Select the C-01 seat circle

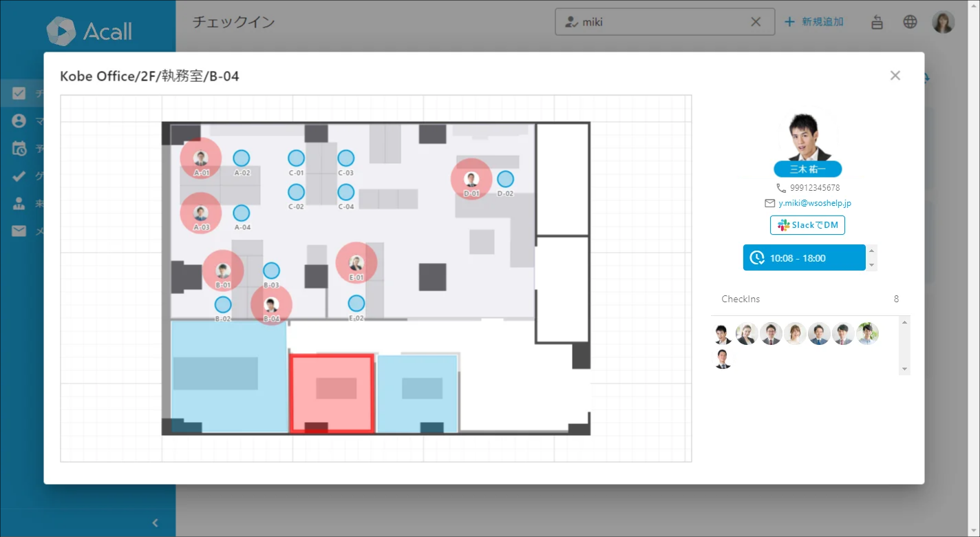coord(296,158)
